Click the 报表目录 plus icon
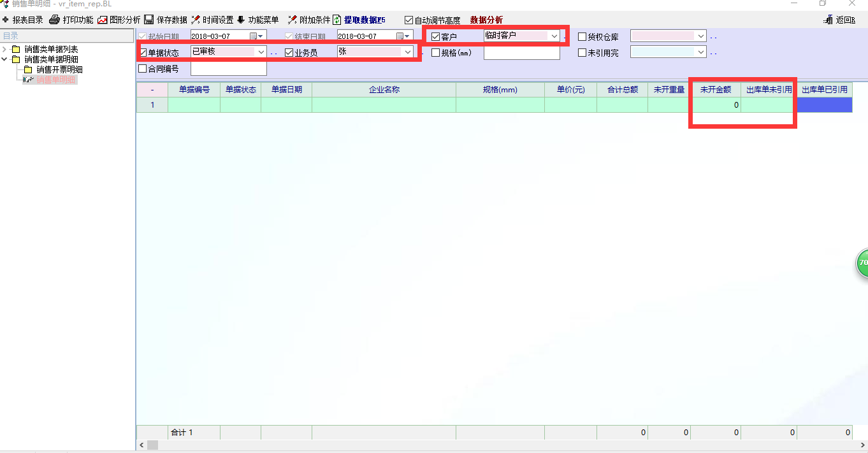Image resolution: width=868 pixels, height=453 pixels. (6, 20)
